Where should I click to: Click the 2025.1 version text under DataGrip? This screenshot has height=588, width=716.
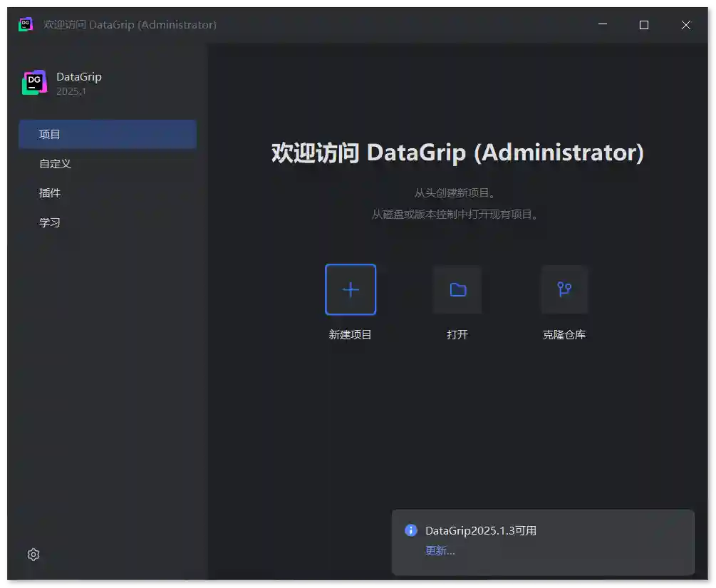click(71, 91)
